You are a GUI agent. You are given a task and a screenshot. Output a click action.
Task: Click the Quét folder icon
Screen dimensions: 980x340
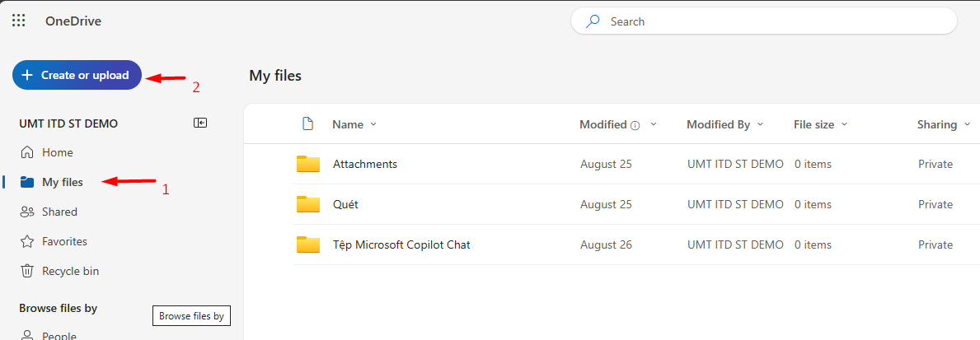[308, 204]
